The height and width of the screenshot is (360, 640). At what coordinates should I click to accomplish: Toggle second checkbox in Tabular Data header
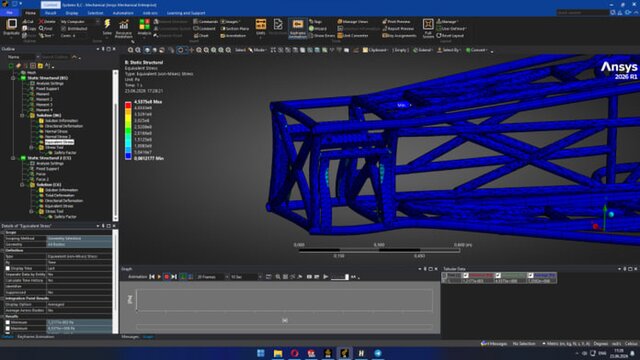(498, 276)
